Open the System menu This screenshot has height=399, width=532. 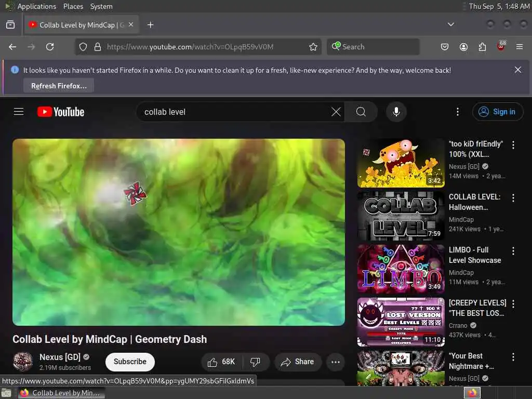(x=101, y=6)
